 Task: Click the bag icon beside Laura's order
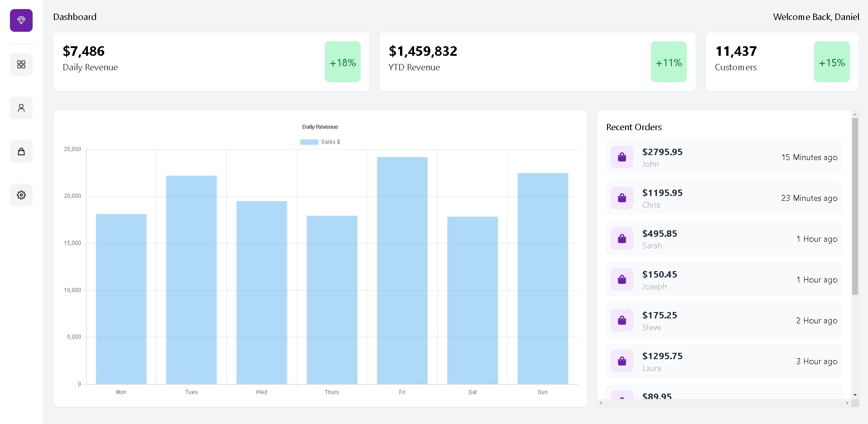click(x=622, y=361)
